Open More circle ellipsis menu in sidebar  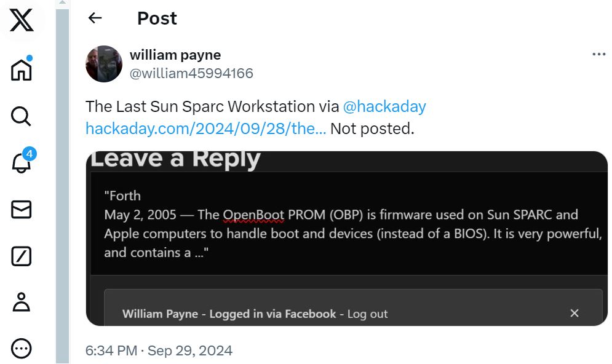[x=21, y=348]
